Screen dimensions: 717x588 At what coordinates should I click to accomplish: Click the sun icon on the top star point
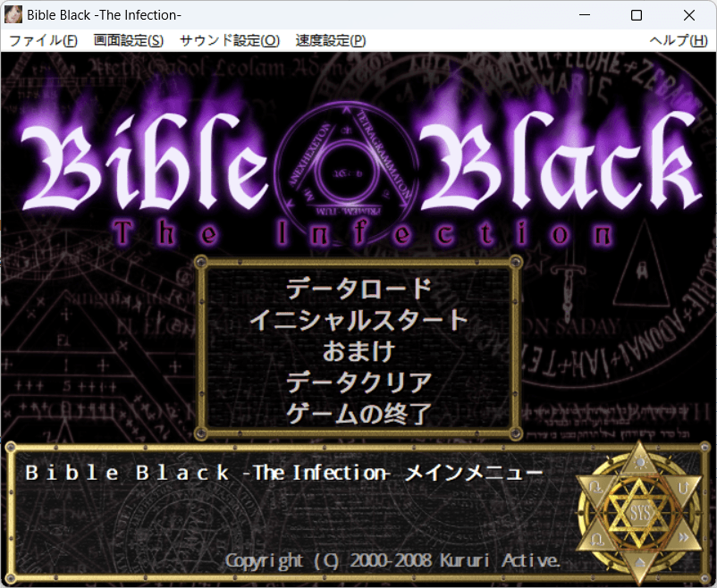coord(640,463)
